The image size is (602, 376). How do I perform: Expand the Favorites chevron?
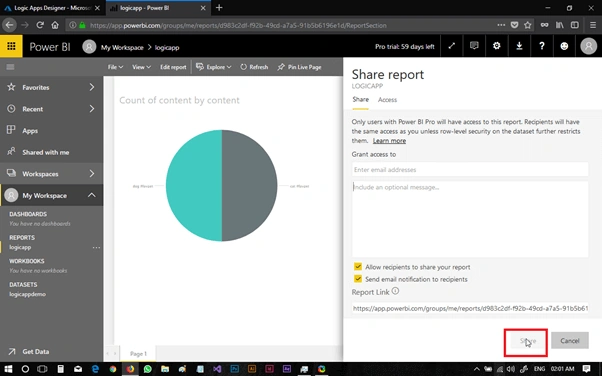point(92,87)
